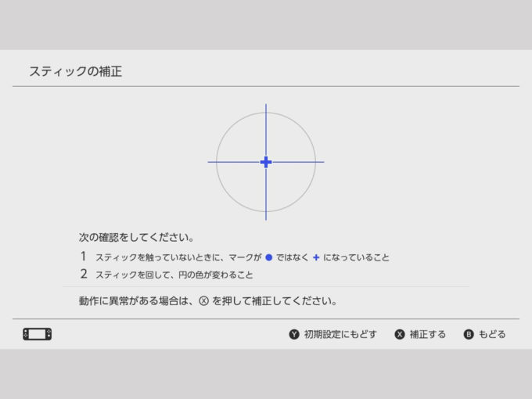Go back with もどる

[x=492, y=335]
